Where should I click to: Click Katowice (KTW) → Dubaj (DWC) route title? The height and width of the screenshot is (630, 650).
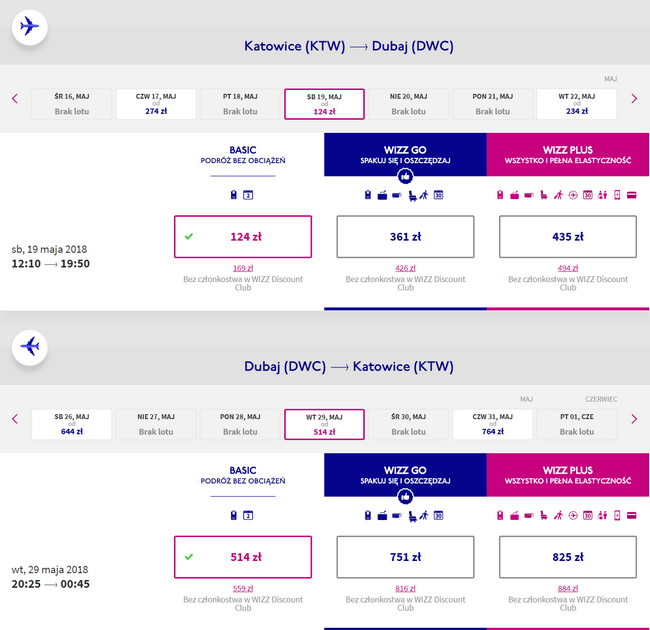(349, 46)
